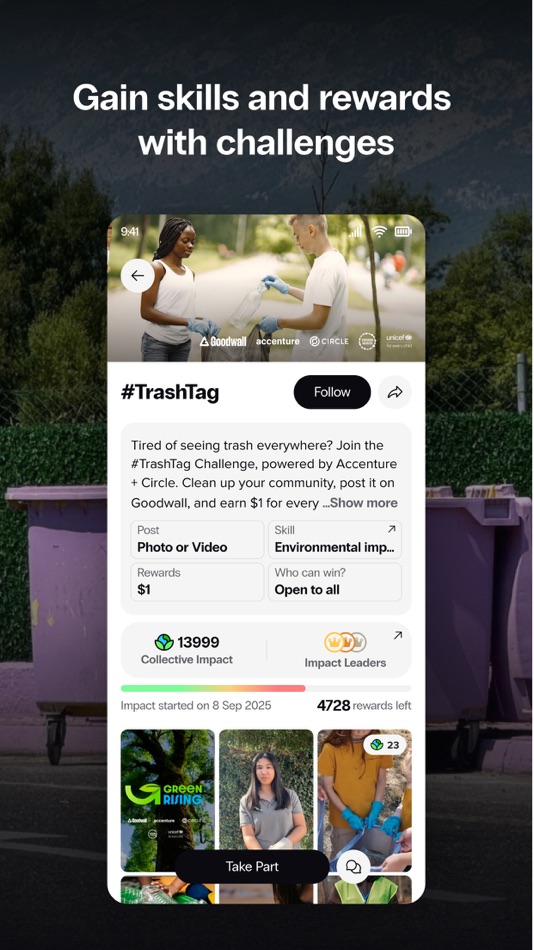Tap the Rewards $1 card
Image resolution: width=534 pixels, height=950 pixels.
(198, 582)
